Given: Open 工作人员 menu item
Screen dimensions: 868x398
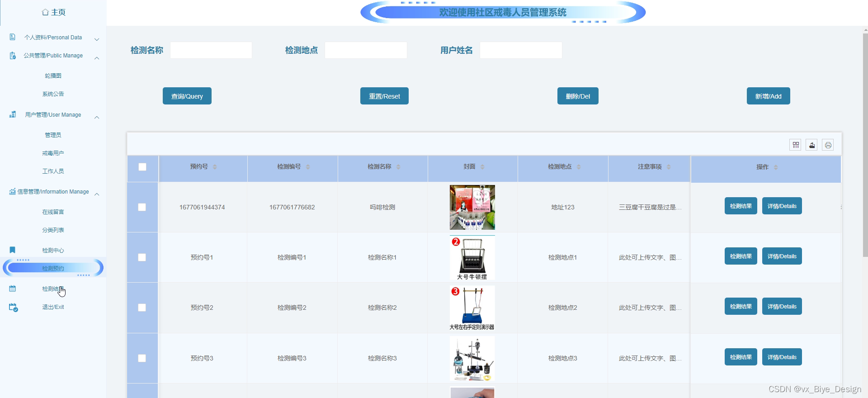Looking at the screenshot, I should 53,171.
